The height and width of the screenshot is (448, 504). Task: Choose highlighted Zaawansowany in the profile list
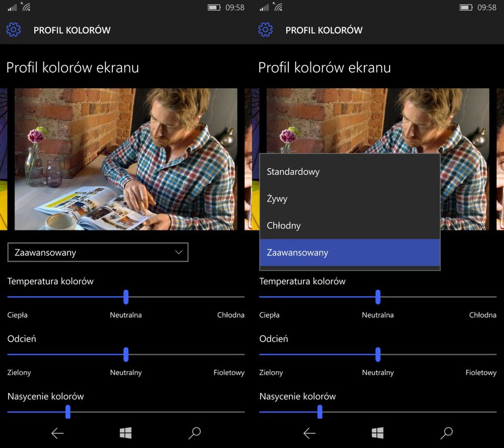tap(350, 252)
